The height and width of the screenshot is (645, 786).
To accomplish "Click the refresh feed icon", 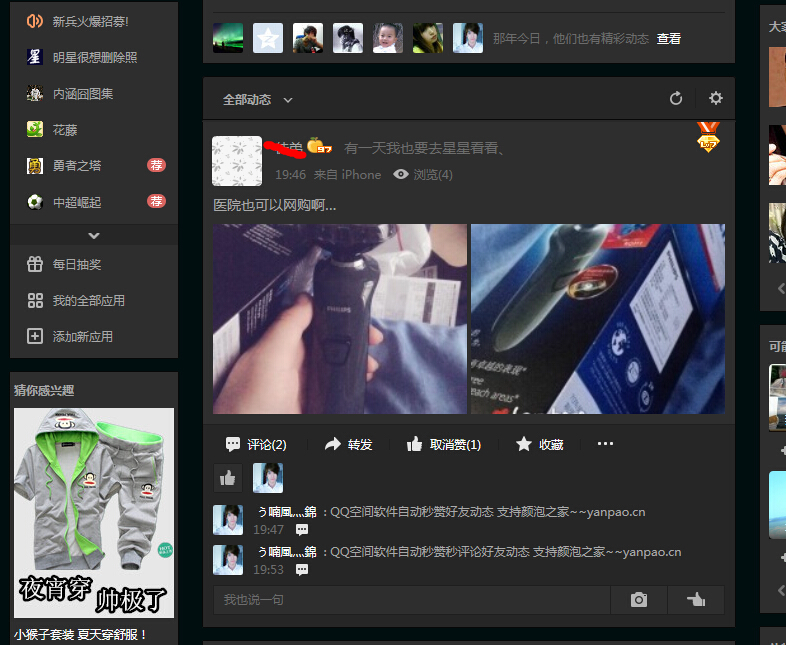I will pyautogui.click(x=676, y=99).
